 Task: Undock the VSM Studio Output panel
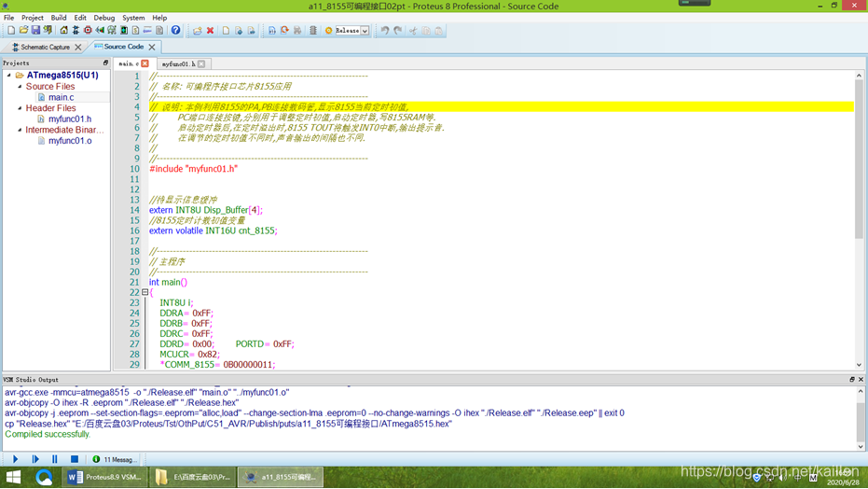coord(852,380)
